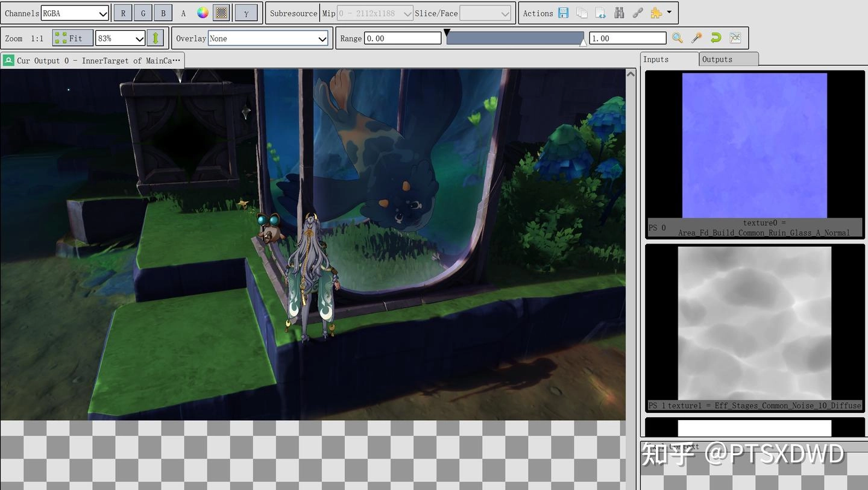Click the green icon on the Cur Output tab
The height and width of the screenshot is (490, 868).
tap(8, 60)
